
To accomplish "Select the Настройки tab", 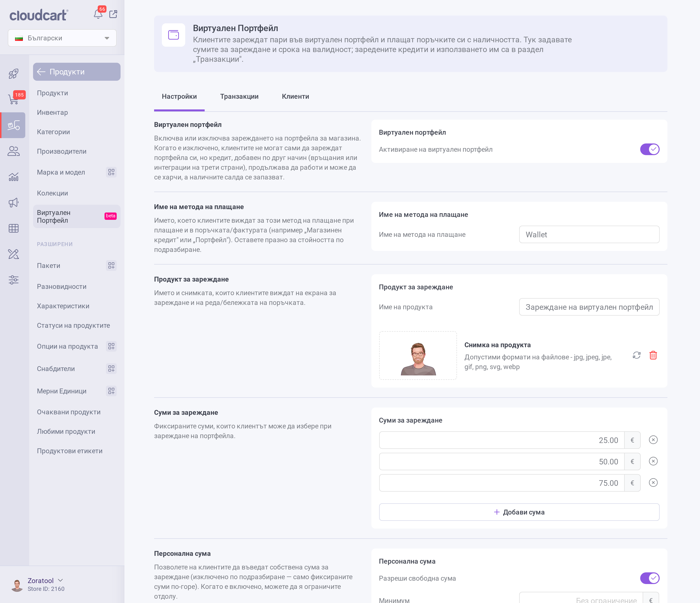I will [179, 97].
